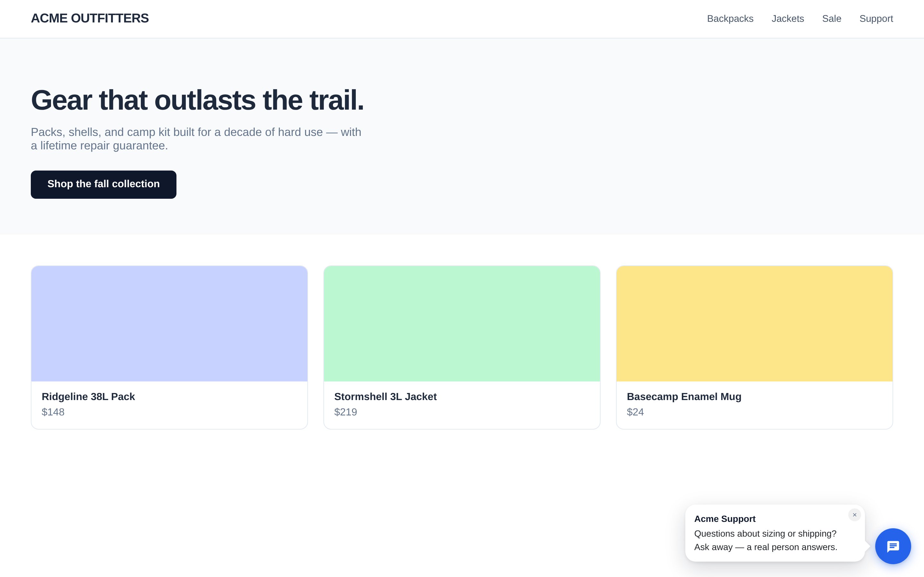Screen dimensions: 924x577
Task: Open the blue chat launcher icon
Action: pyautogui.click(x=893, y=546)
